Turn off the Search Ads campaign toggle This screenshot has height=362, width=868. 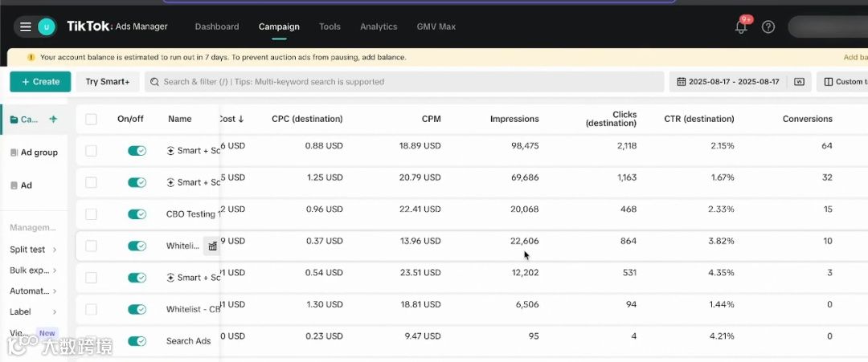pos(137,341)
